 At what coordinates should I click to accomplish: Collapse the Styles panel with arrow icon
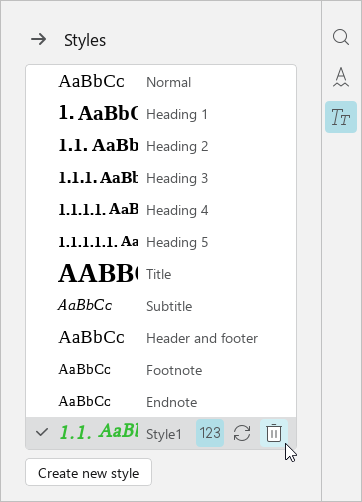[x=39, y=40]
